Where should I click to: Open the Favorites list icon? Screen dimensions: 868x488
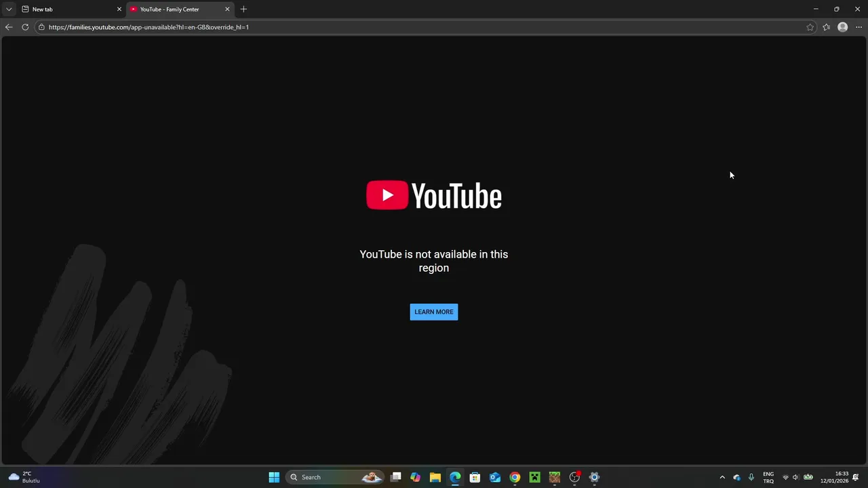point(826,27)
